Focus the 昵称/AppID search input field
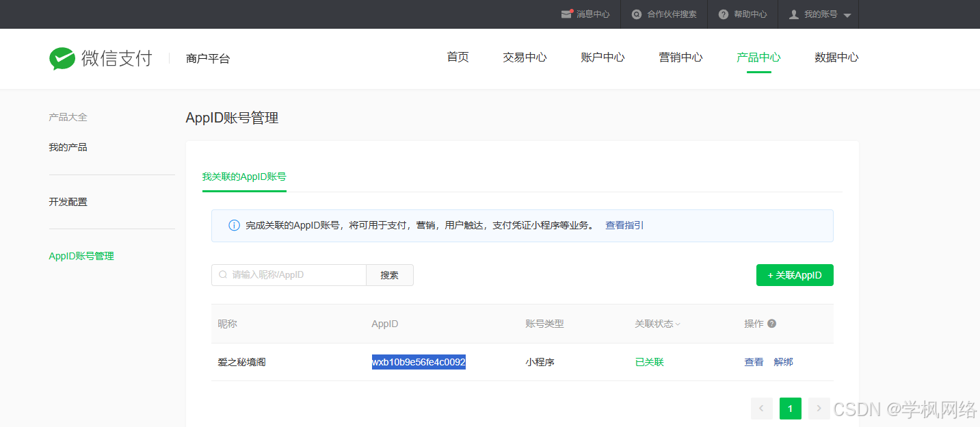 pos(289,274)
